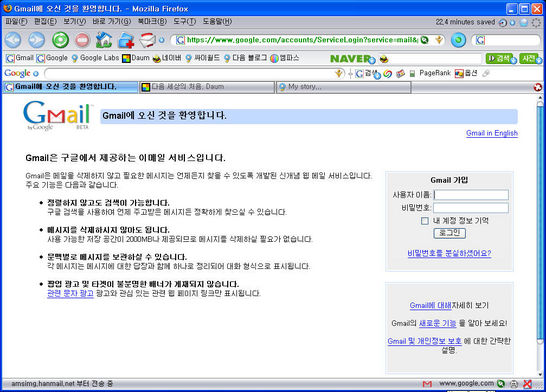
Task: Open the dropdown on the Naver 사전 button
Action: click(x=539, y=61)
